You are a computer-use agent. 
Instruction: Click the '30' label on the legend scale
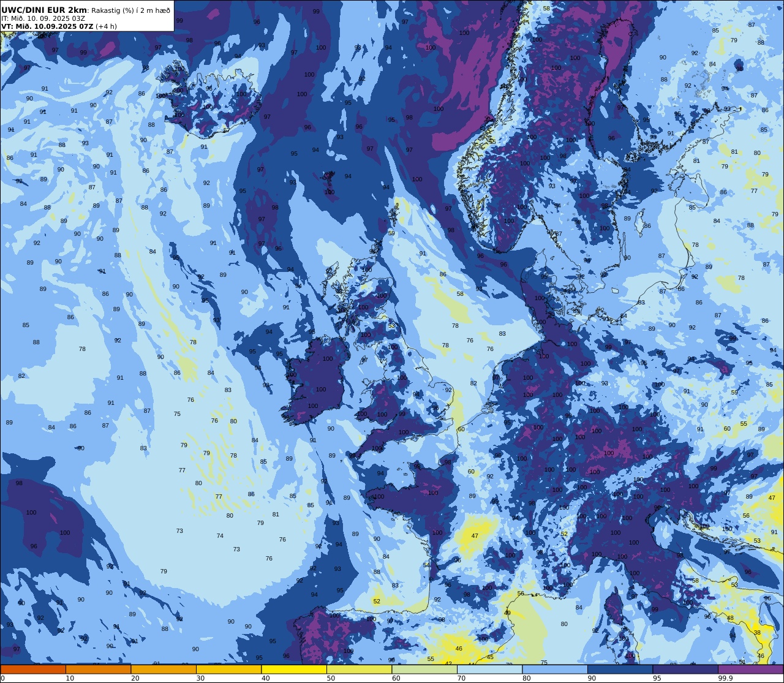200,678
